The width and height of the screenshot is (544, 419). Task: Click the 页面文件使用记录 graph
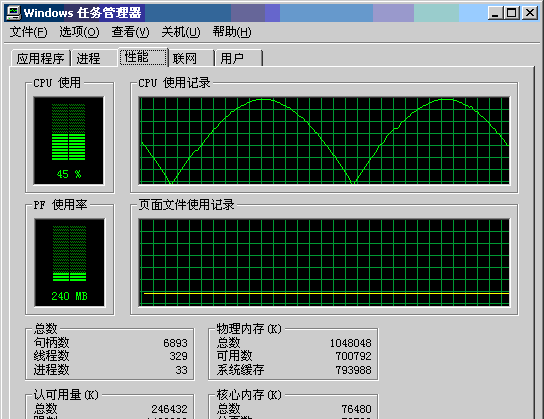click(324, 263)
